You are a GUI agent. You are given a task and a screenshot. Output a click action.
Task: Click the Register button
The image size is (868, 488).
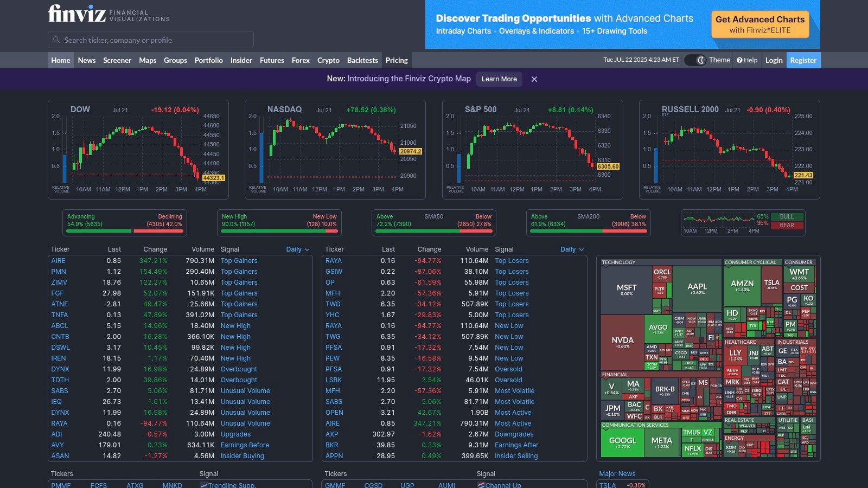pyautogui.click(x=803, y=60)
